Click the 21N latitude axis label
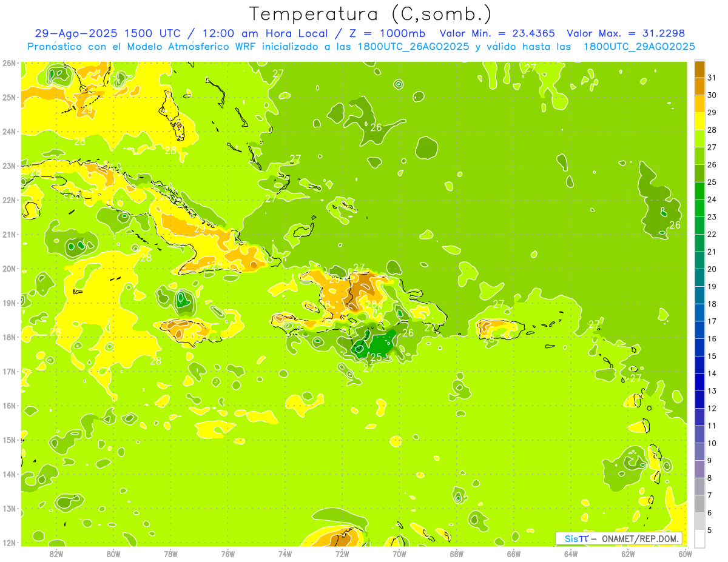The width and height of the screenshot is (728, 562). [x=8, y=234]
